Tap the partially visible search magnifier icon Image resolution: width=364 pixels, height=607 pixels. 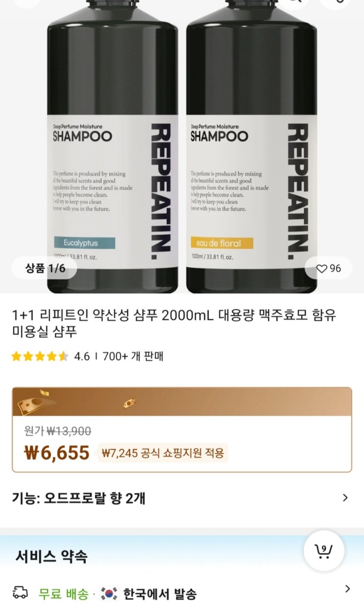coord(294,2)
